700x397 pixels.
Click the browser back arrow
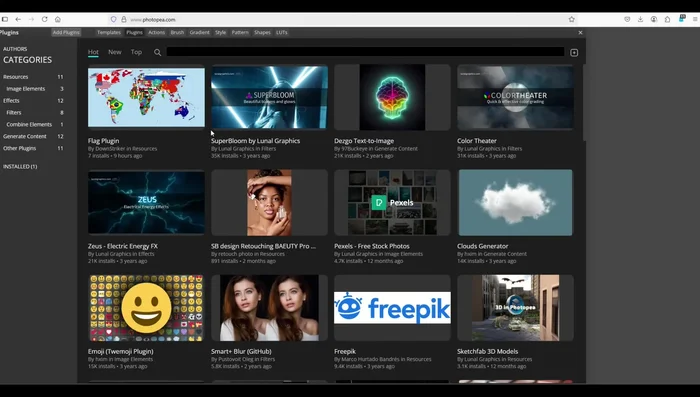click(18, 19)
